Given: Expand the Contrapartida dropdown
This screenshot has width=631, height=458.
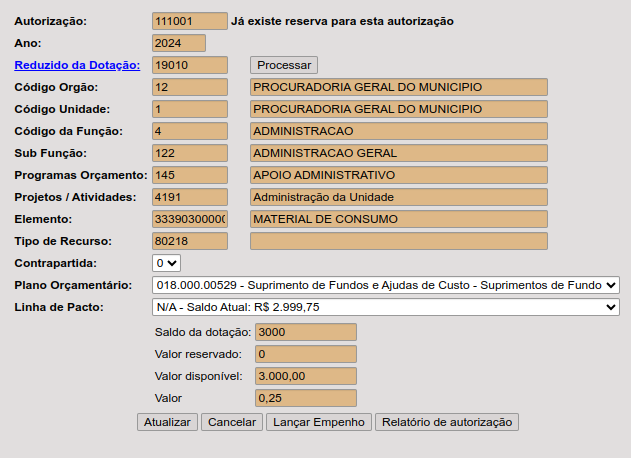Looking at the screenshot, I should (x=166, y=263).
